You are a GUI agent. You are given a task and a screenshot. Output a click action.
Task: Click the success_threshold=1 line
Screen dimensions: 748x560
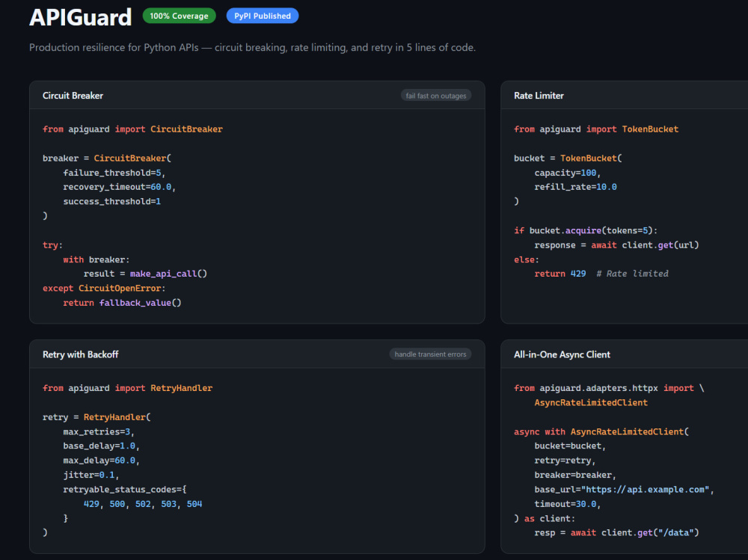click(x=111, y=202)
